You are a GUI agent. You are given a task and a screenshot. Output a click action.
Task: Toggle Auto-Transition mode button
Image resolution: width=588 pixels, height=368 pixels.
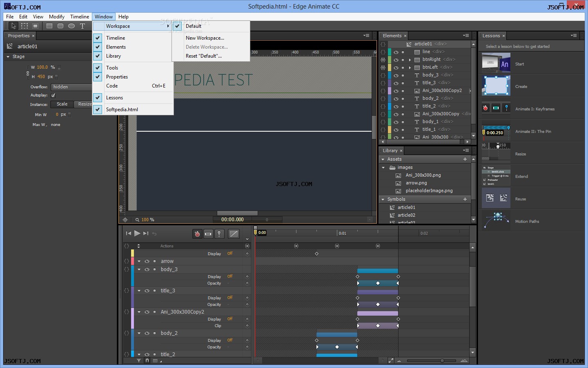pos(208,234)
